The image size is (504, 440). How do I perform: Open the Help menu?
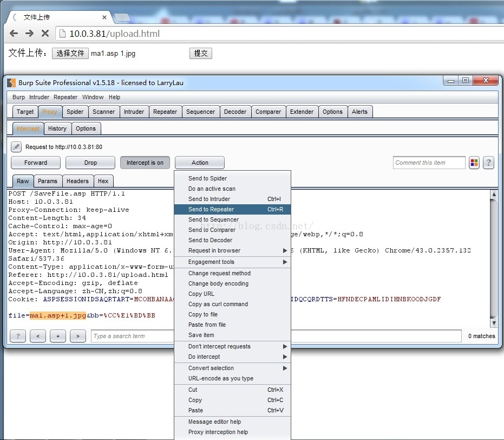[x=114, y=97]
